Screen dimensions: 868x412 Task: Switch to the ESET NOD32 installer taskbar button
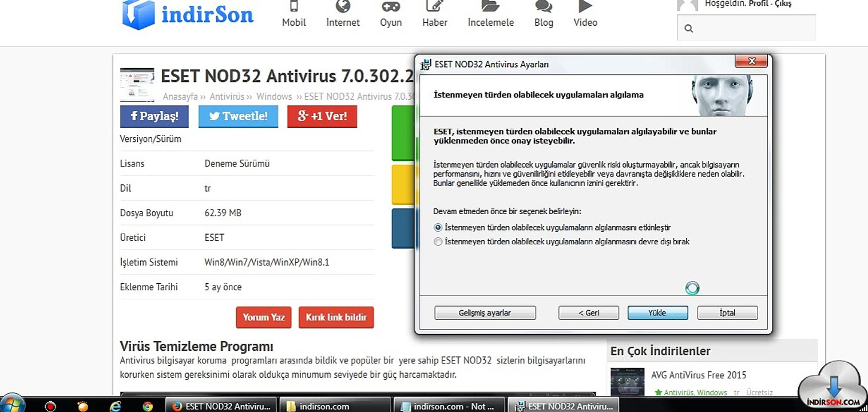(x=564, y=406)
